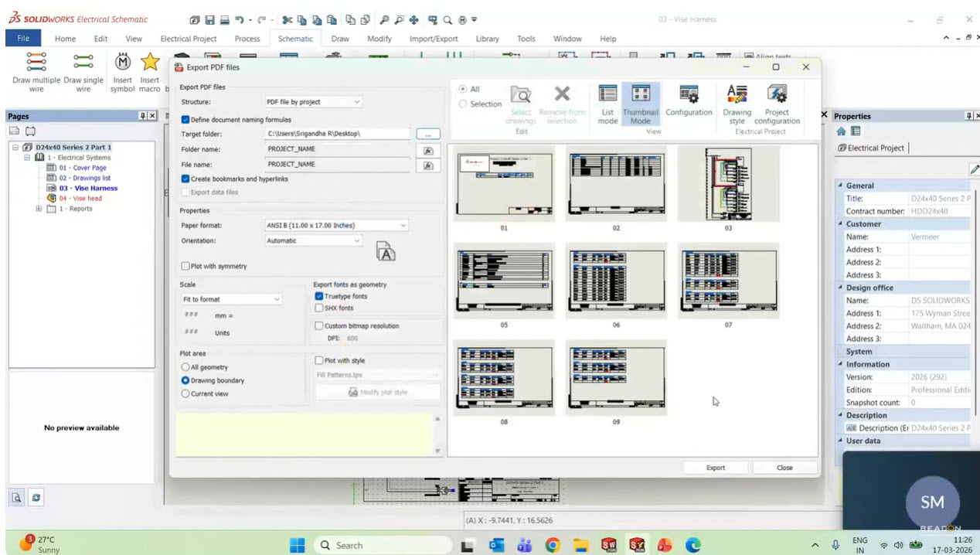
Task: Open the Structure dropdown
Action: coord(313,102)
